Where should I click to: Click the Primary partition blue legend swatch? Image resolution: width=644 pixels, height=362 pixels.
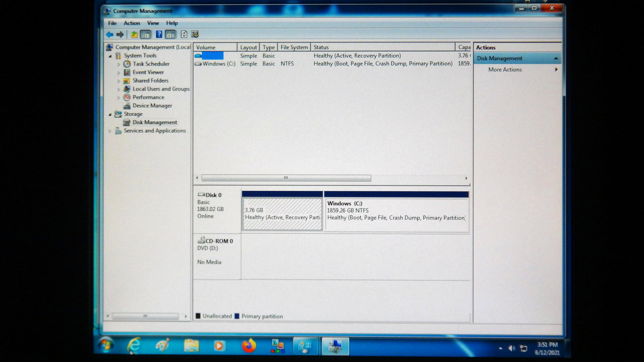(237, 316)
